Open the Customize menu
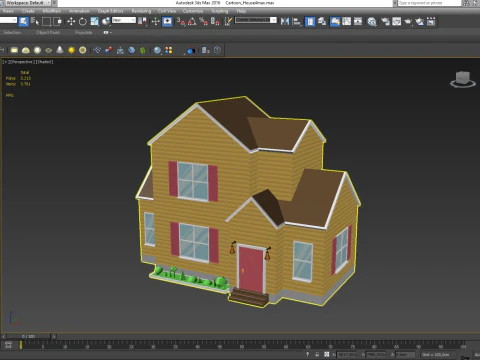 (193, 11)
